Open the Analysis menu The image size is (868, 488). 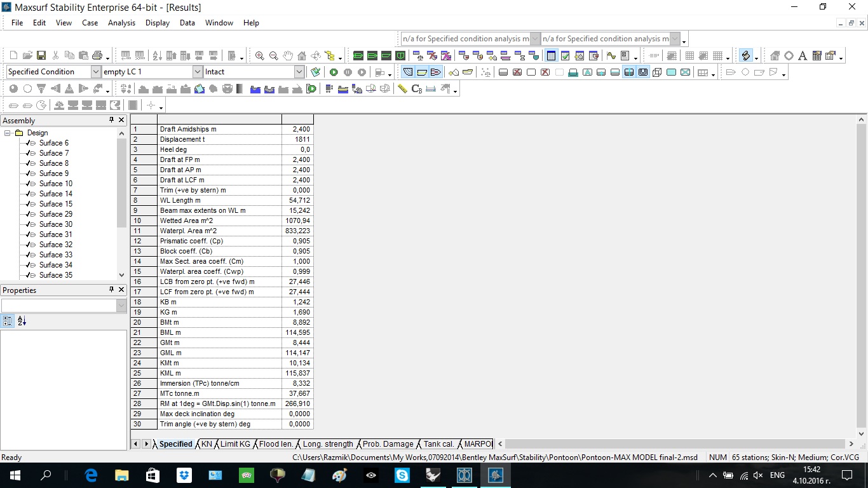[121, 23]
